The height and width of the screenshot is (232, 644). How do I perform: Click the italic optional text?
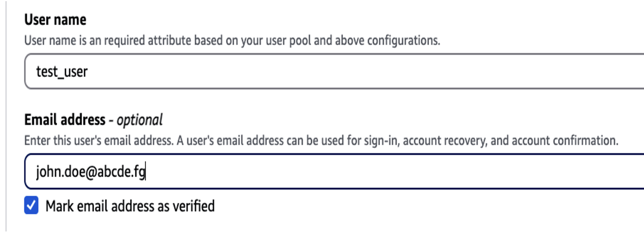pyautogui.click(x=139, y=120)
